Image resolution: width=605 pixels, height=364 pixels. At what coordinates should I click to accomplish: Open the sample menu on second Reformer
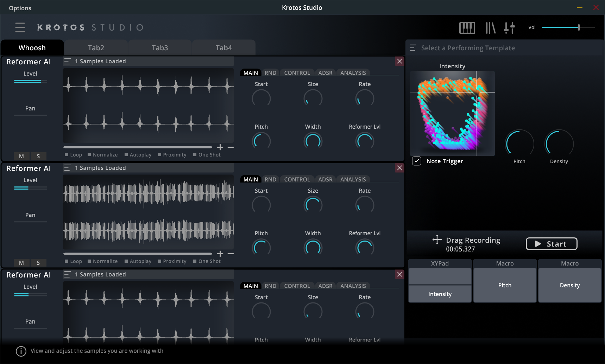coord(67,168)
